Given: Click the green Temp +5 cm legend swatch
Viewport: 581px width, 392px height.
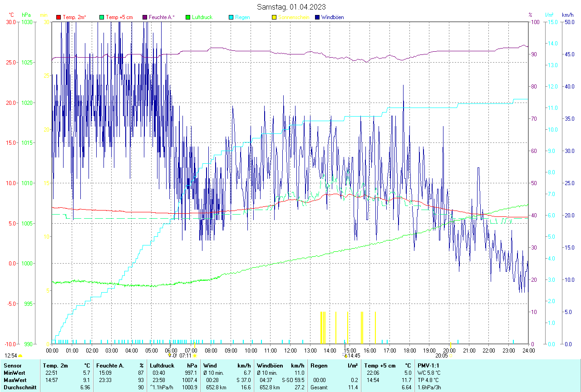Looking at the screenshot, I should click(x=102, y=17).
